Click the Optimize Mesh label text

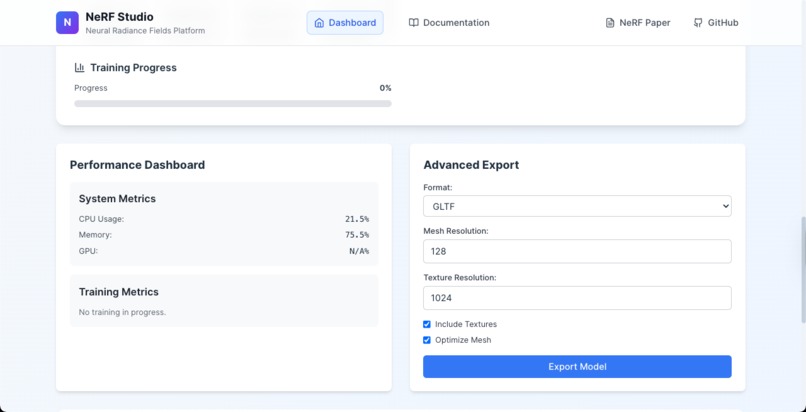point(463,340)
